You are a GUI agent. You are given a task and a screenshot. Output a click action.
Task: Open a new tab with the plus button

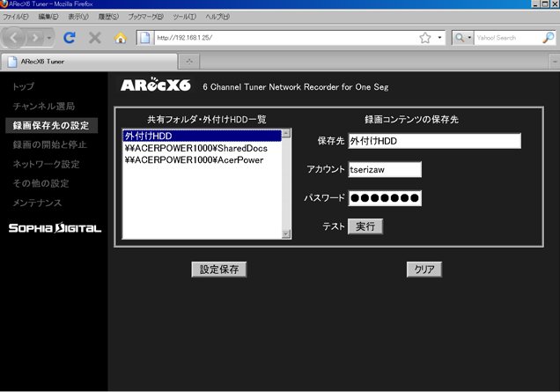189,62
